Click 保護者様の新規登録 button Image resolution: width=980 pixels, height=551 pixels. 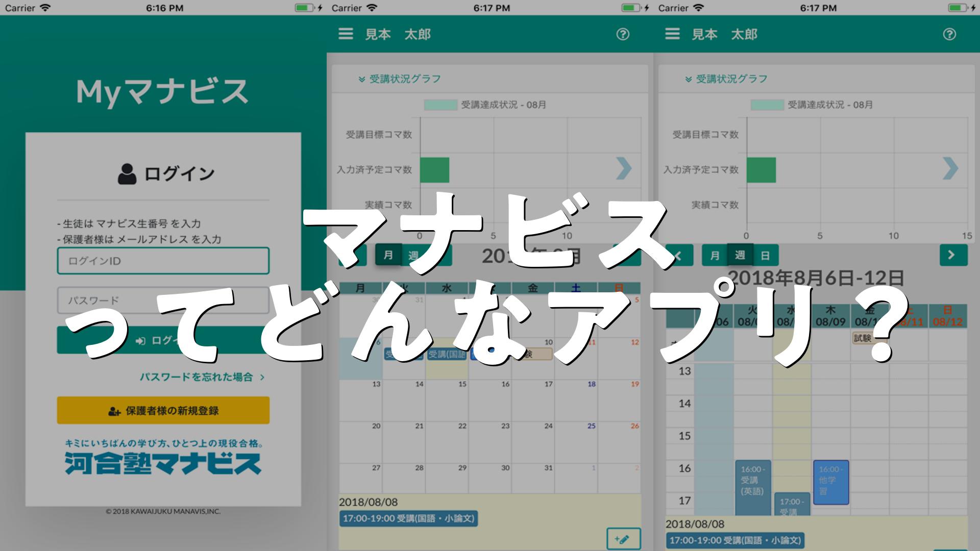pos(163,411)
